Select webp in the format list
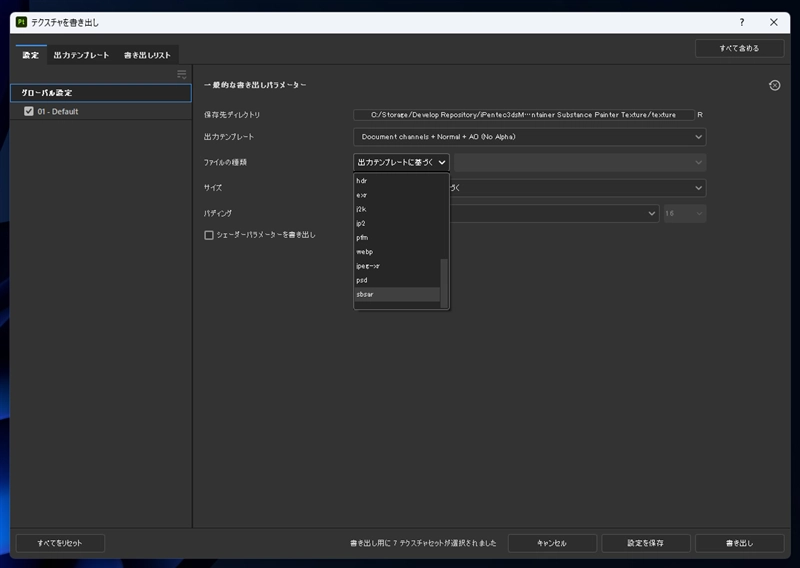 pos(364,252)
